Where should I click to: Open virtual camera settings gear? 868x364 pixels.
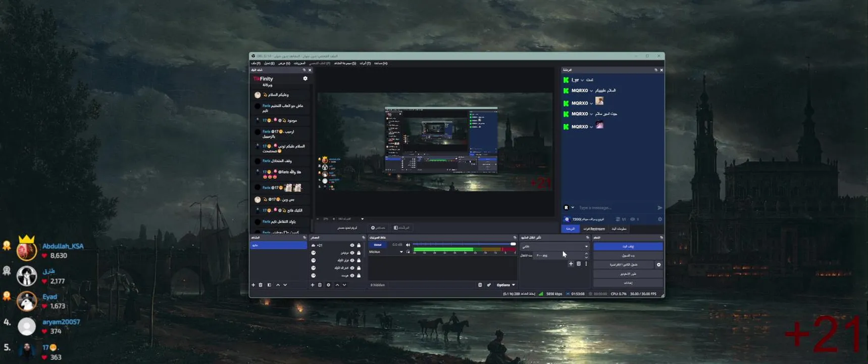(x=658, y=265)
